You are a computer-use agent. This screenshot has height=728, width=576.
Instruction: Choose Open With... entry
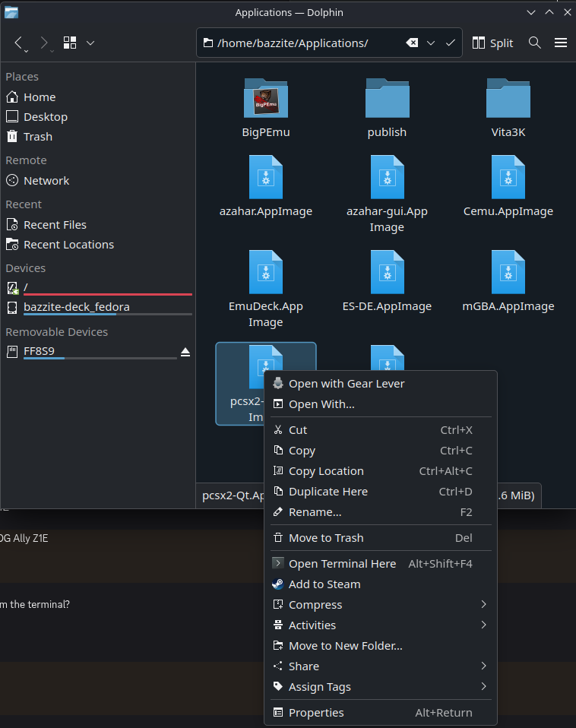[x=381, y=404]
